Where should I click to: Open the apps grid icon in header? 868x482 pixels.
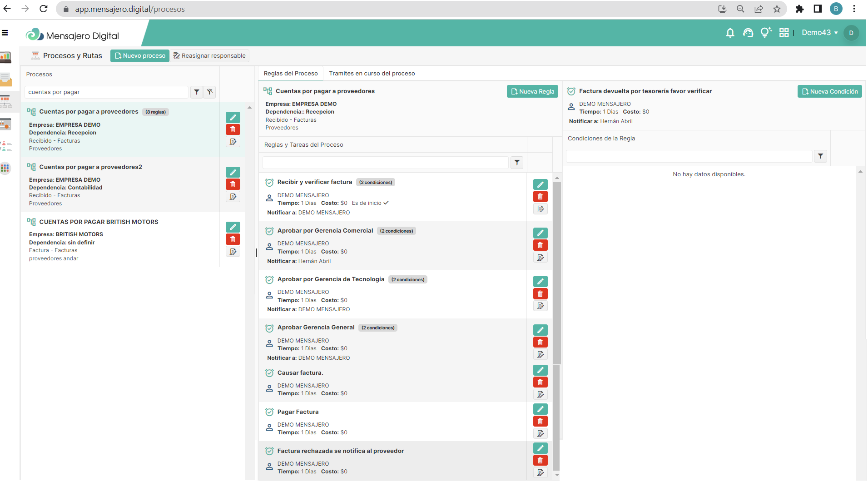tap(784, 33)
